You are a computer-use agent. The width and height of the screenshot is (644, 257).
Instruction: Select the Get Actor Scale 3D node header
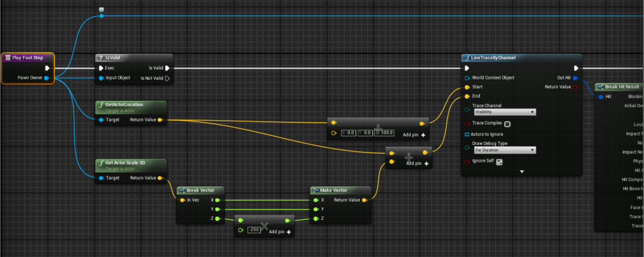tap(131, 165)
